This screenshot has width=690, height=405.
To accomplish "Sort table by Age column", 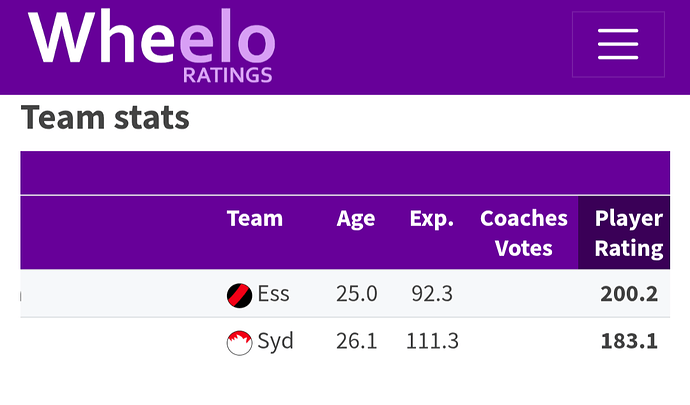I will pyautogui.click(x=356, y=219).
